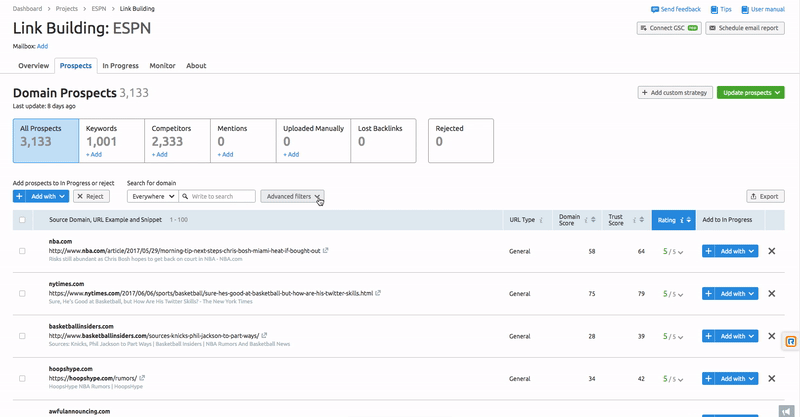Check the nba.com row checkbox

(22, 251)
